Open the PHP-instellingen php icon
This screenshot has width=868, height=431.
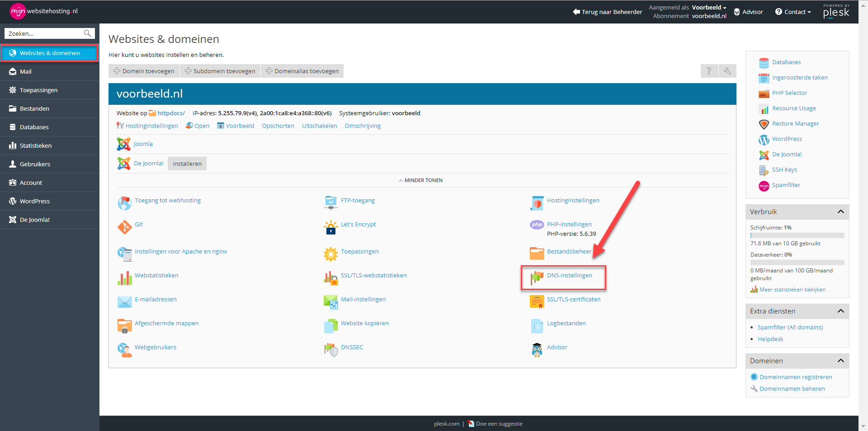click(x=537, y=225)
